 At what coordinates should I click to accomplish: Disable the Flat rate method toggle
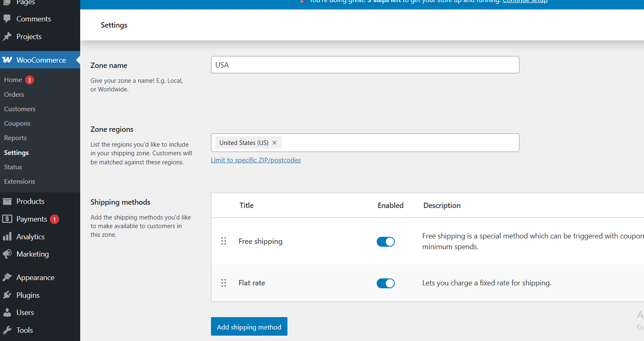coord(386,283)
